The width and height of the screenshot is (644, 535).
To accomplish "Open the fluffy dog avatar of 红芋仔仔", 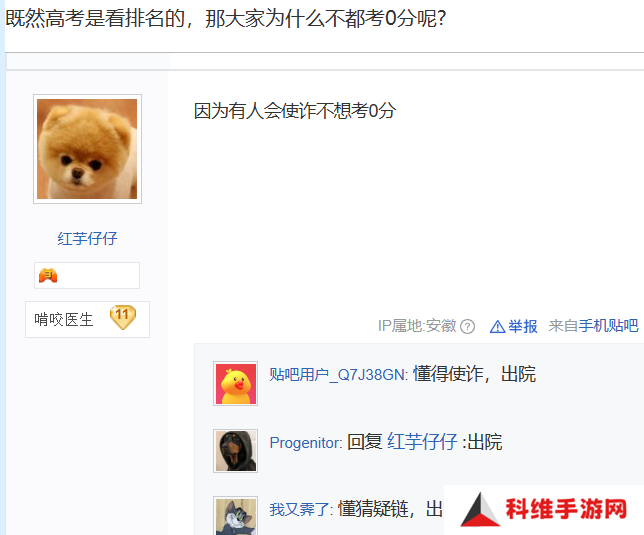I will [x=87, y=149].
